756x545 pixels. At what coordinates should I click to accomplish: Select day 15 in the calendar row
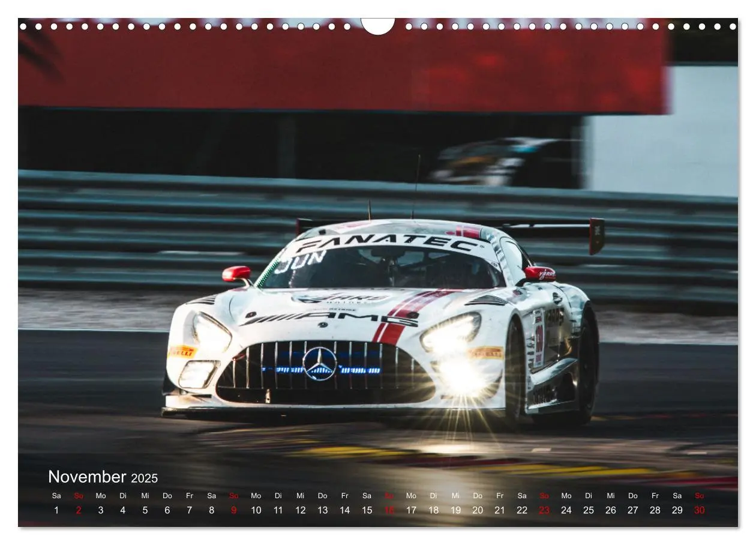367,510
